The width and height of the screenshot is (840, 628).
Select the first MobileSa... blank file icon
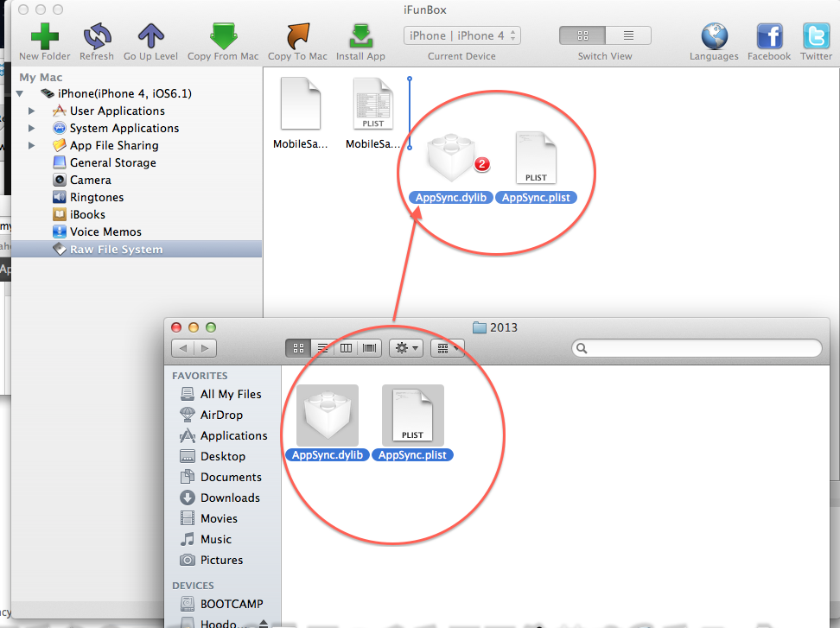(301, 104)
